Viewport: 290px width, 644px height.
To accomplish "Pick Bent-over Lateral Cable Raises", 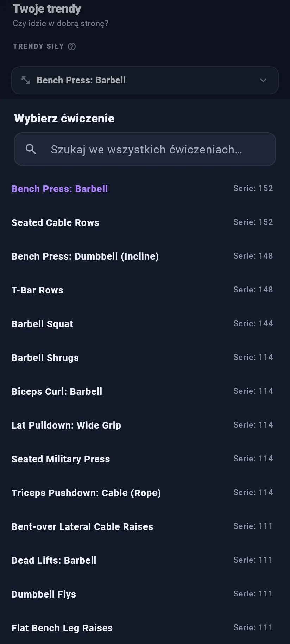I will click(x=142, y=526).
